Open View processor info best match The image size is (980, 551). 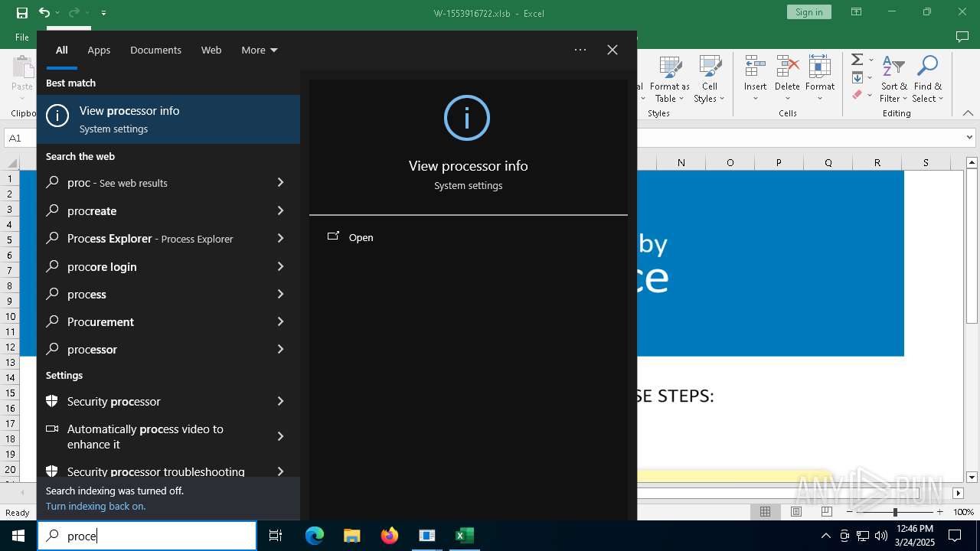168,119
